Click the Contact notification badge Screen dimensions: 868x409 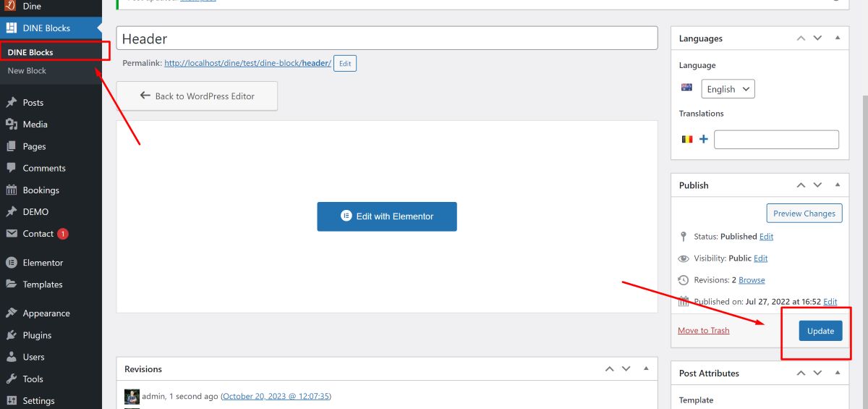pos(62,234)
